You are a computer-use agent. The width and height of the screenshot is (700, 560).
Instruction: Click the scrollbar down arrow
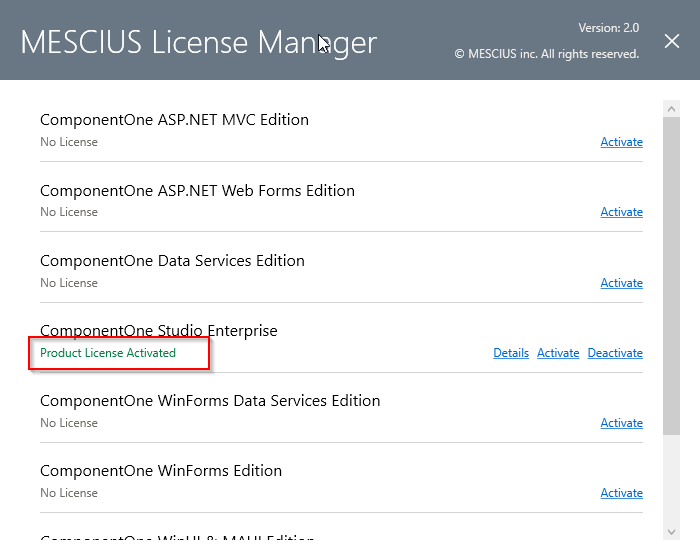pyautogui.click(x=671, y=531)
